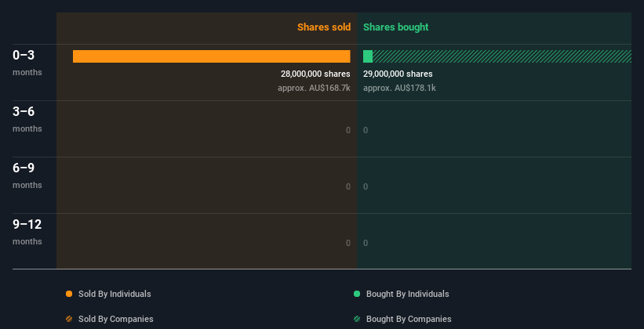
Task: Select the 28,000,000 shares value
Action: [x=315, y=74]
